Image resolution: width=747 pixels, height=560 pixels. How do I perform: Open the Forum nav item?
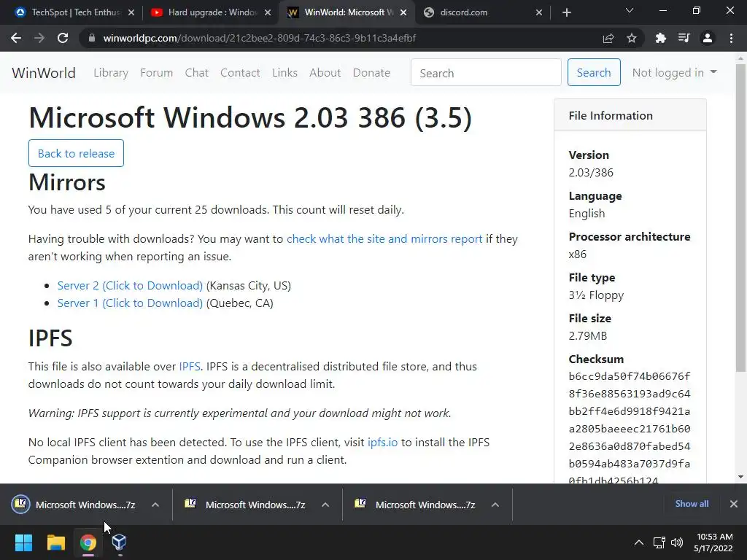(156, 73)
